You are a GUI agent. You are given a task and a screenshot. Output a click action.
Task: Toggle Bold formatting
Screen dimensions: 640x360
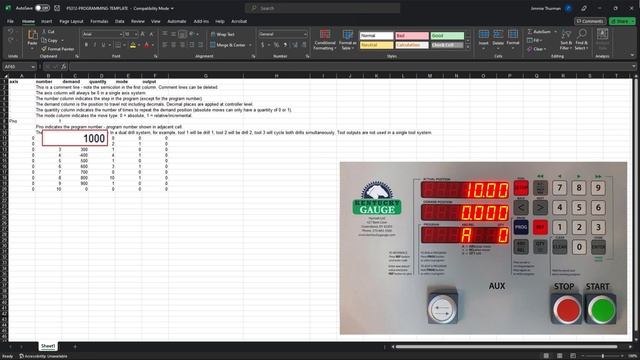click(x=86, y=45)
